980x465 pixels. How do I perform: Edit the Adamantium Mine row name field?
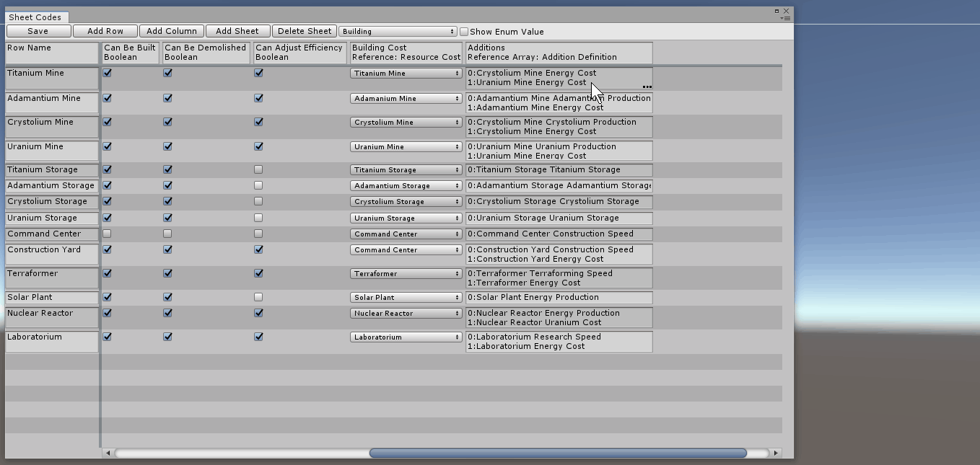point(52,102)
